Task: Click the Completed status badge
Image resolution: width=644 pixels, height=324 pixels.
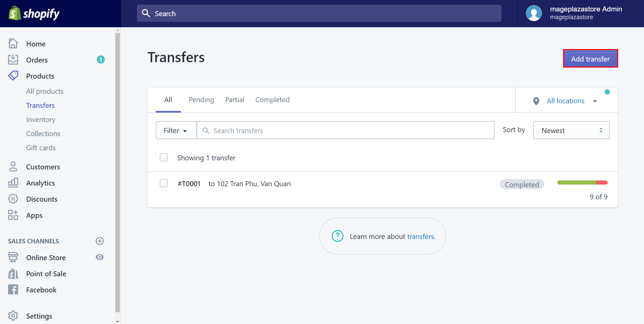Action: coord(522,184)
